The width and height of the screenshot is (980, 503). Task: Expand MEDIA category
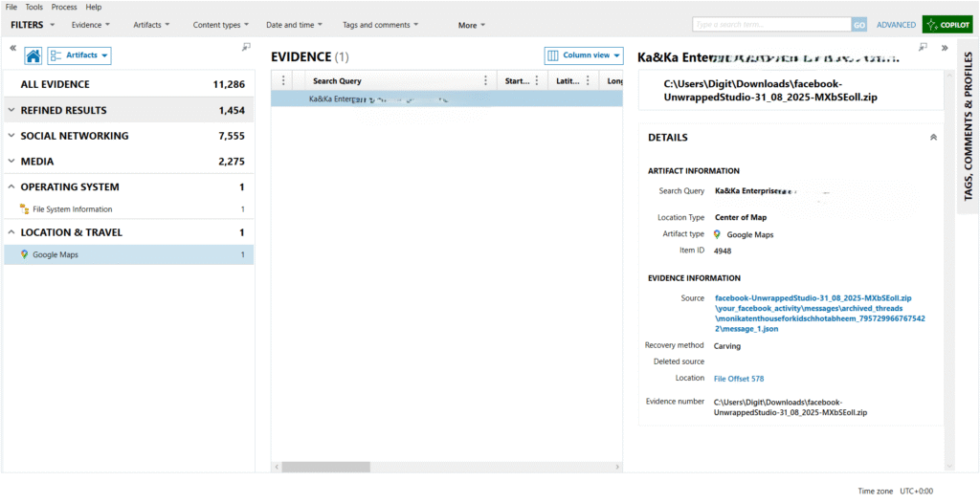(129, 162)
